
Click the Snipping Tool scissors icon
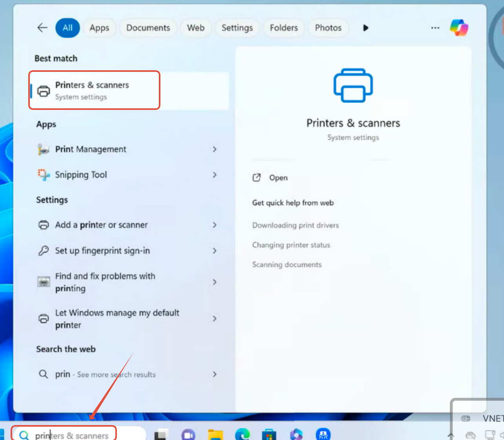tap(44, 175)
